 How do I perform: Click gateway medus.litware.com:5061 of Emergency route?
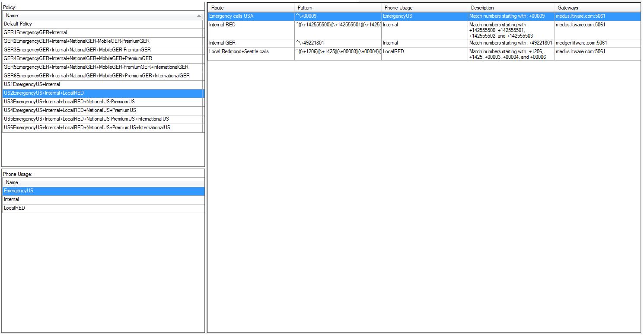pyautogui.click(x=597, y=16)
